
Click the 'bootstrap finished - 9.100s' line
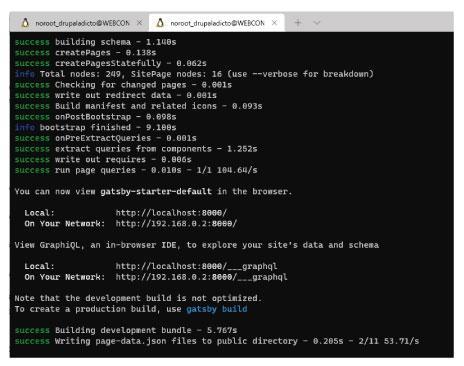[95, 127]
